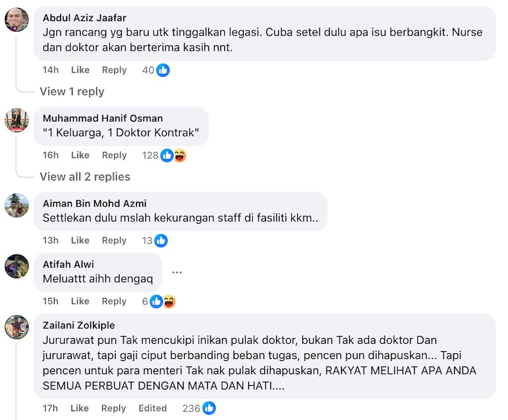This screenshot has width=508, height=420.
Task: Open Aiman Bin Mohd Azmi's profile name
Action: pyautogui.click(x=95, y=203)
